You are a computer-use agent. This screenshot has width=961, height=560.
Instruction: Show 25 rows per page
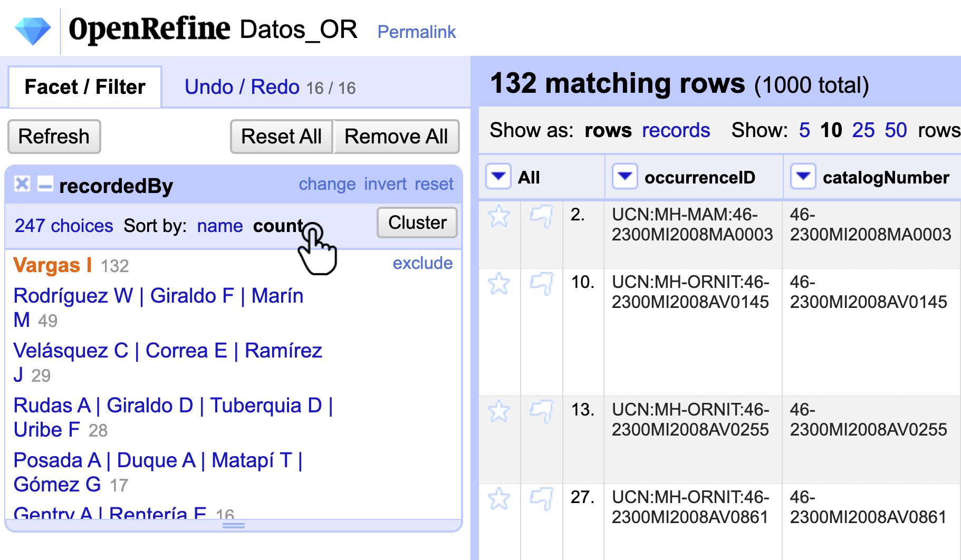pyautogui.click(x=863, y=130)
